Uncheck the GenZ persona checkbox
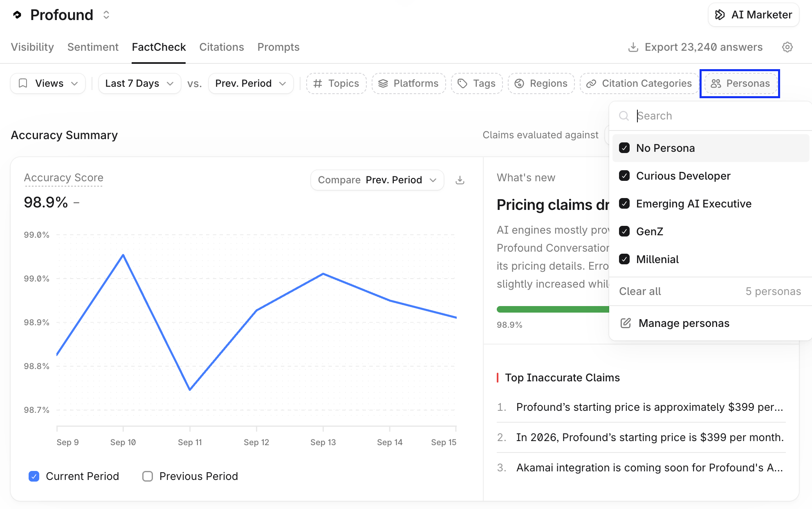Image resolution: width=812 pixels, height=509 pixels. (624, 232)
